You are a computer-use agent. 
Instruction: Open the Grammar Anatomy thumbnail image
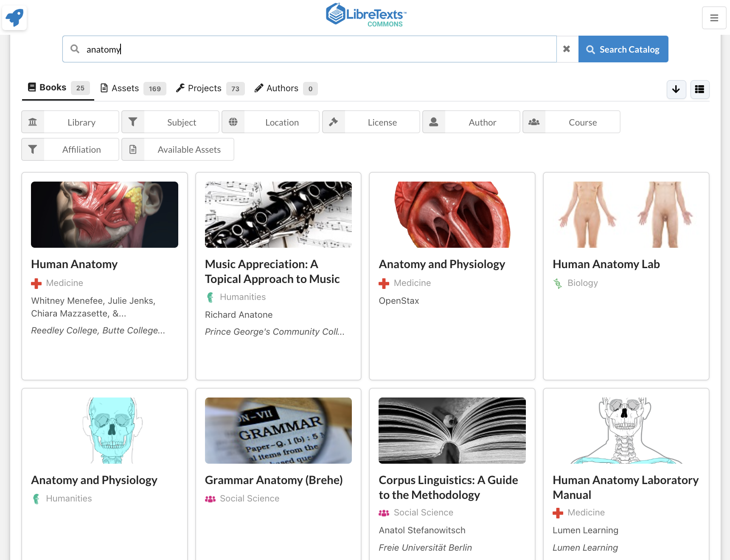click(x=278, y=431)
